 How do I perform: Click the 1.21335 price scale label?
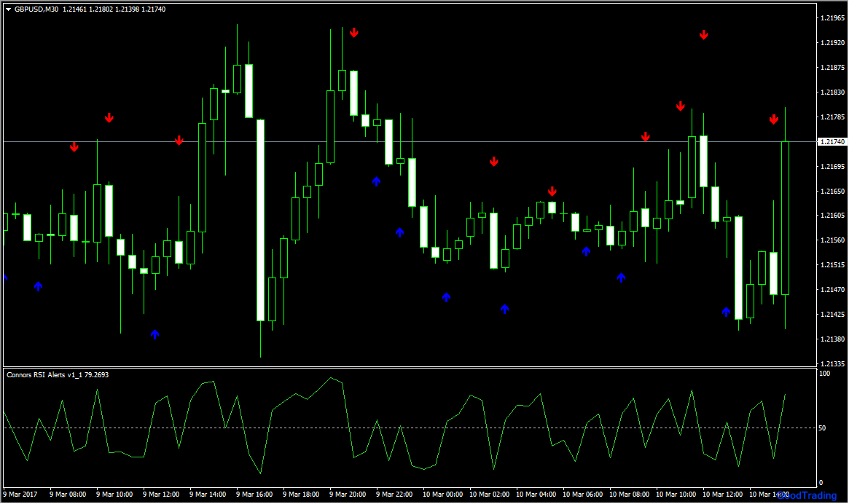[x=832, y=363]
